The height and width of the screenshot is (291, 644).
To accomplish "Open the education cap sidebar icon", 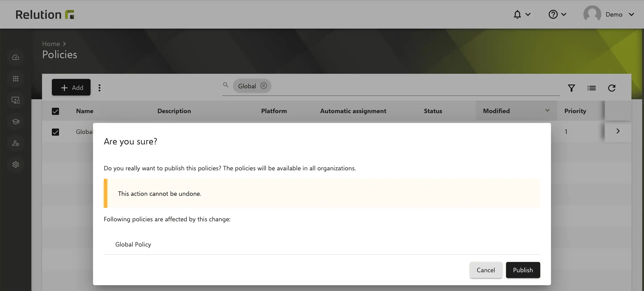I will coord(15,122).
